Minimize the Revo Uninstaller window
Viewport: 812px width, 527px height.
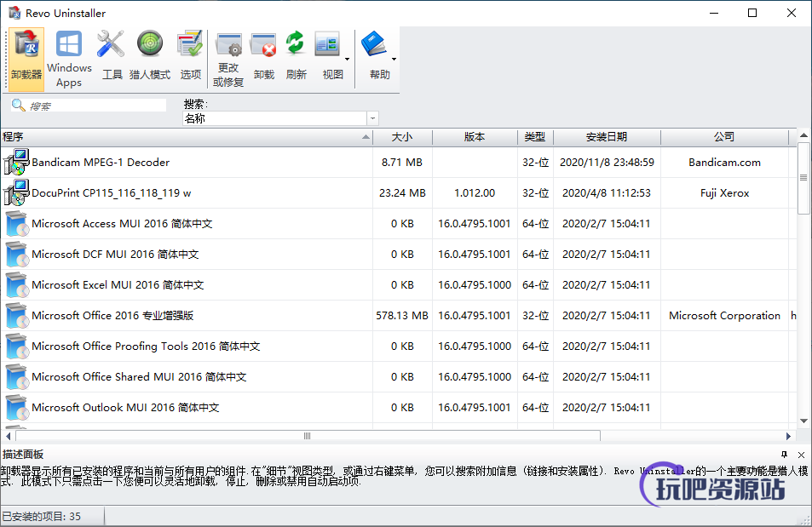point(714,13)
